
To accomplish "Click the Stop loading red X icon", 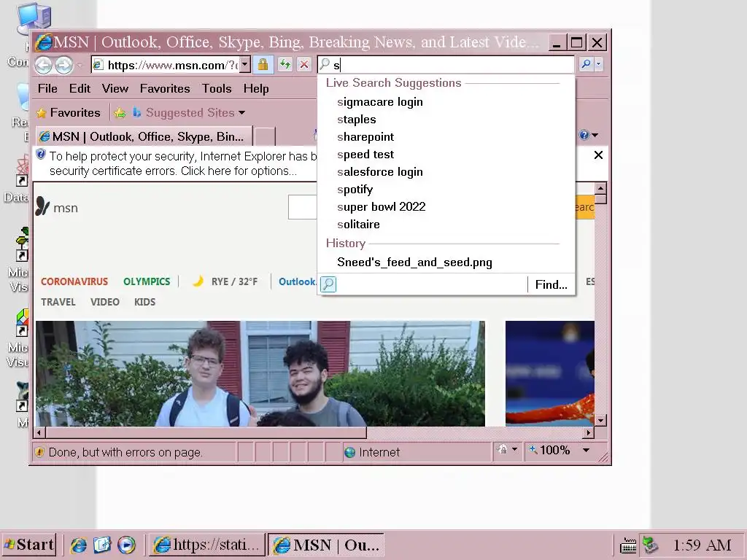I will pyautogui.click(x=304, y=64).
